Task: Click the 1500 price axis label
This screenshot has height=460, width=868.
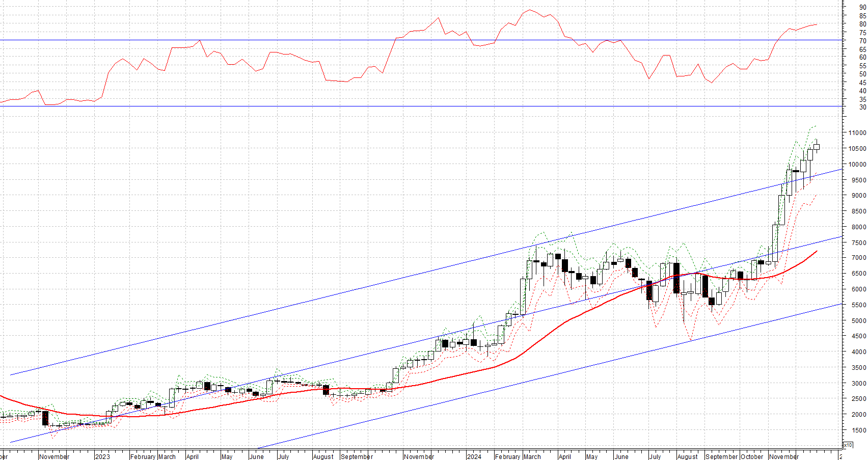Action: pyautogui.click(x=858, y=430)
